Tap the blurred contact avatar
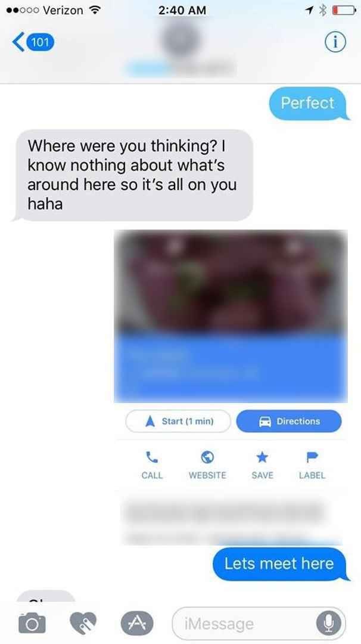This screenshot has height=644, width=361. coord(181,41)
